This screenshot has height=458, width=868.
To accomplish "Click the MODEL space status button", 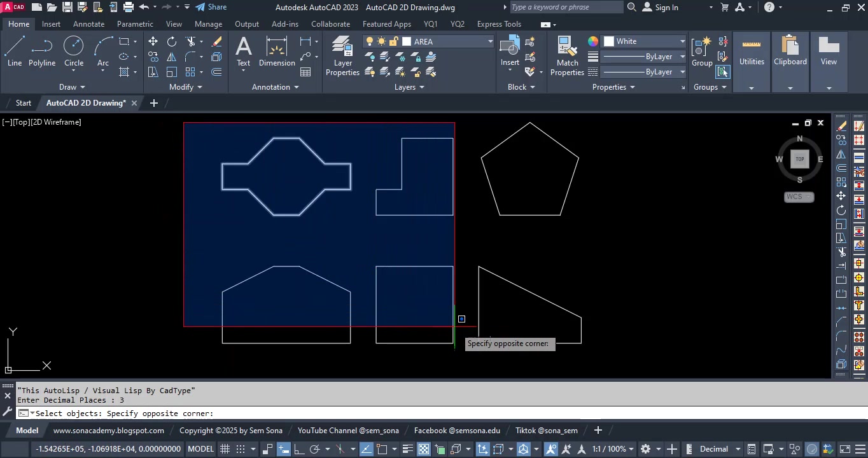I will click(x=200, y=449).
